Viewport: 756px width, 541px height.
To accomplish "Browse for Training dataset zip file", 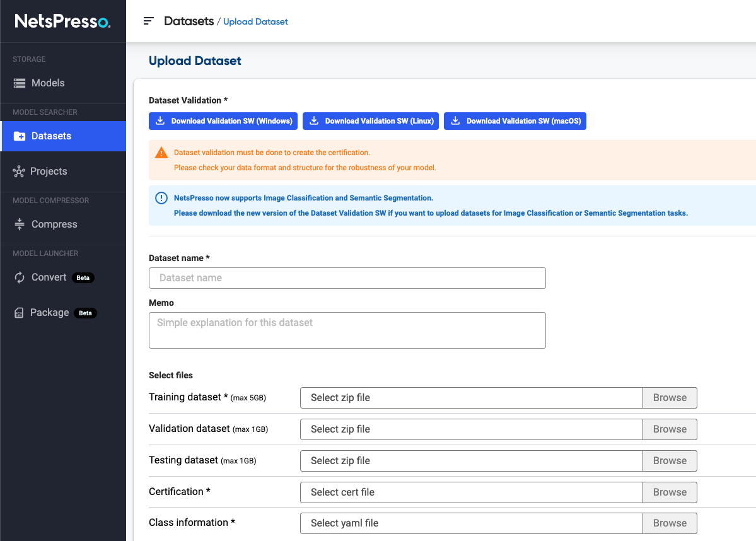I will [670, 398].
